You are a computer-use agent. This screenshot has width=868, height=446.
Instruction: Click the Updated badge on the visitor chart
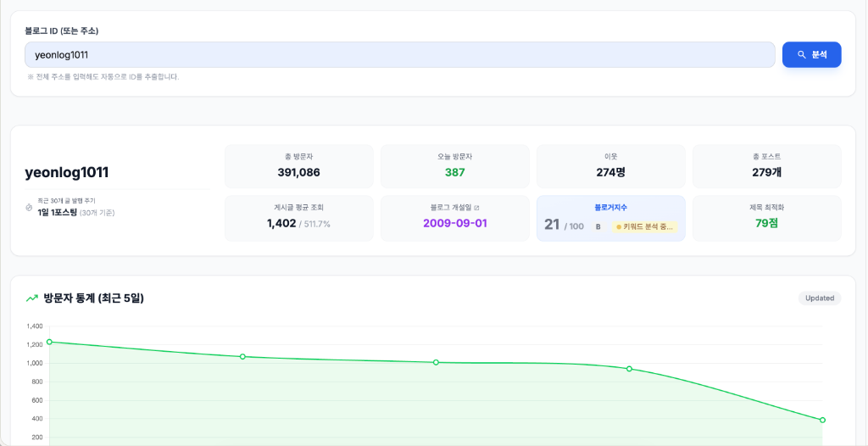point(820,298)
